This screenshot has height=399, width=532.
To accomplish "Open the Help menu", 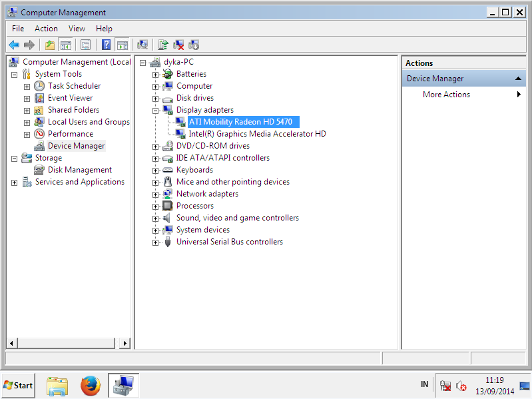I will (x=104, y=29).
